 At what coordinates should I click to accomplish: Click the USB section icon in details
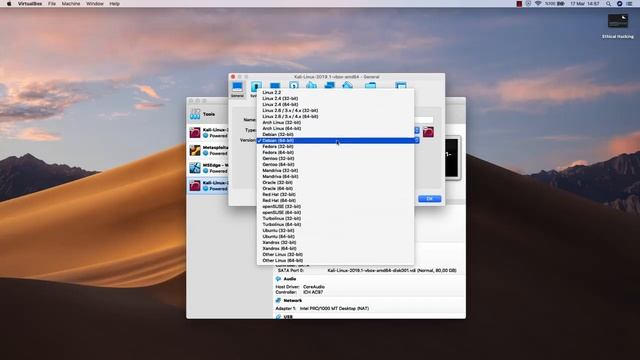pyautogui.click(x=278, y=317)
